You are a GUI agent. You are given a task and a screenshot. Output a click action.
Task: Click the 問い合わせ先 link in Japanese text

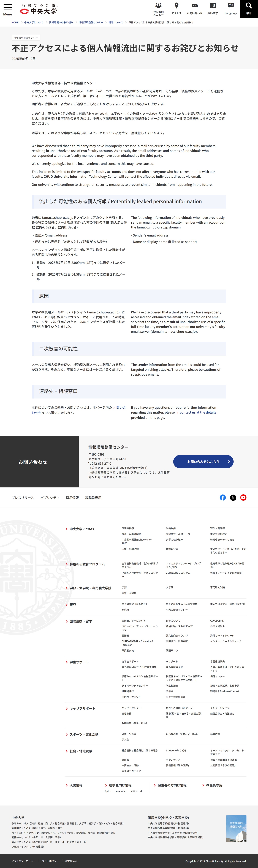[79, 410]
